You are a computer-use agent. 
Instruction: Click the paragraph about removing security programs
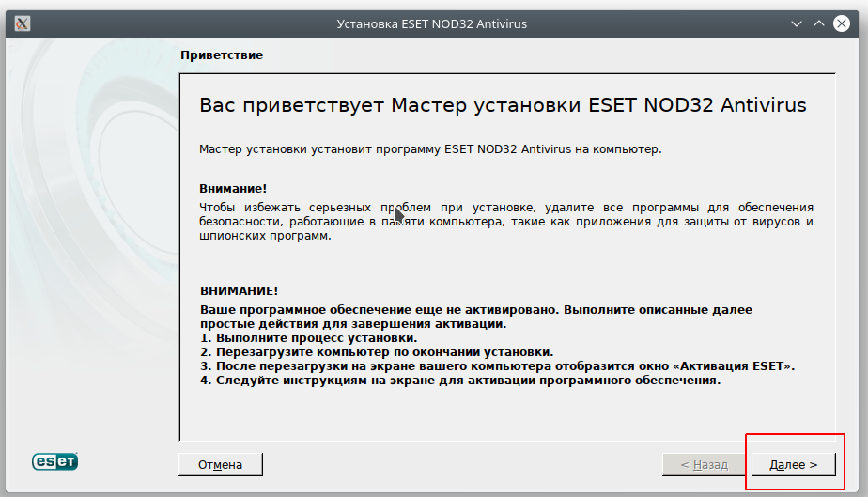click(505, 222)
